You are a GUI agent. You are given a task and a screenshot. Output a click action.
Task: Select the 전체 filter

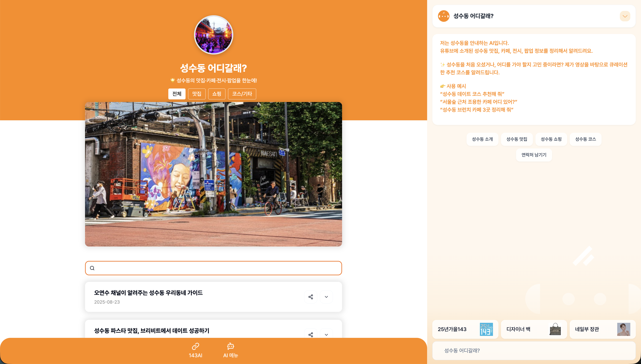[x=177, y=94]
